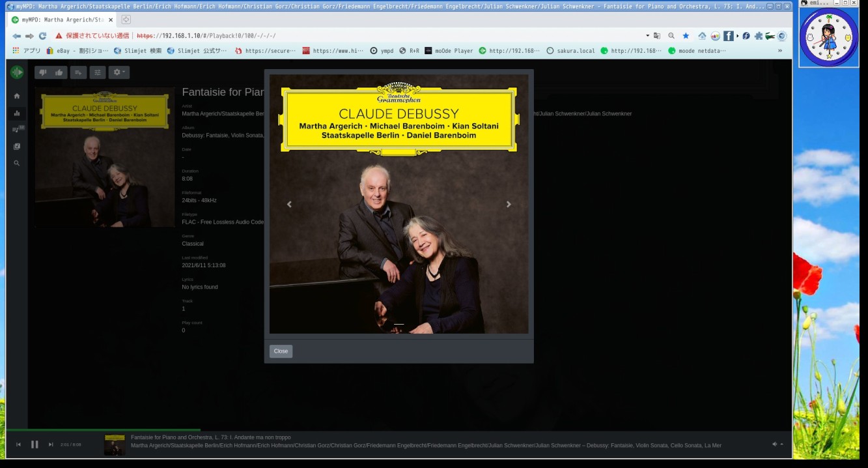Advance carousel with right arrow
Screen dimensions: 868x468
click(509, 204)
